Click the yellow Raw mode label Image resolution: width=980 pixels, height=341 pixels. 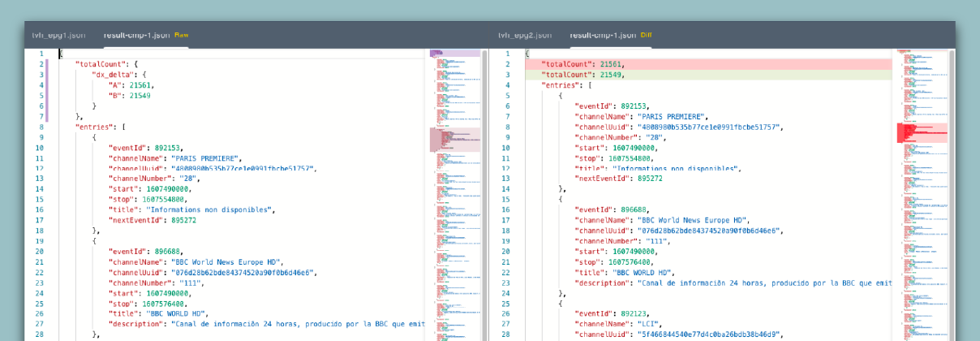pyautogui.click(x=182, y=35)
